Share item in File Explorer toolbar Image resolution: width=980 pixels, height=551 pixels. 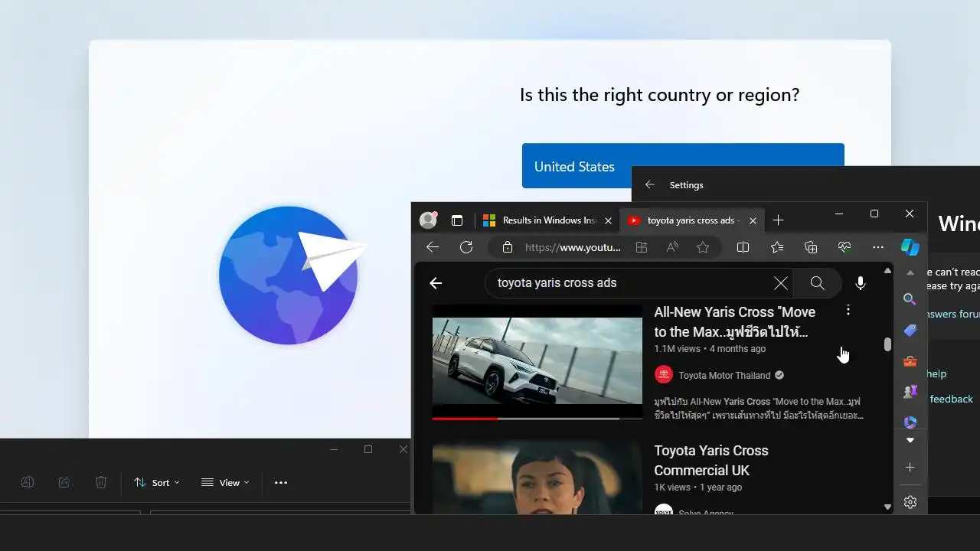64,482
